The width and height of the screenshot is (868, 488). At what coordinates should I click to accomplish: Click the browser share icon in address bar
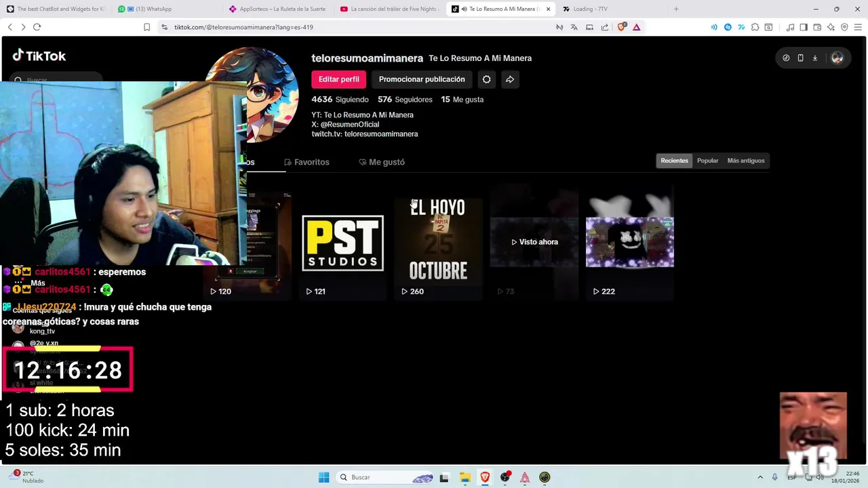[604, 27]
